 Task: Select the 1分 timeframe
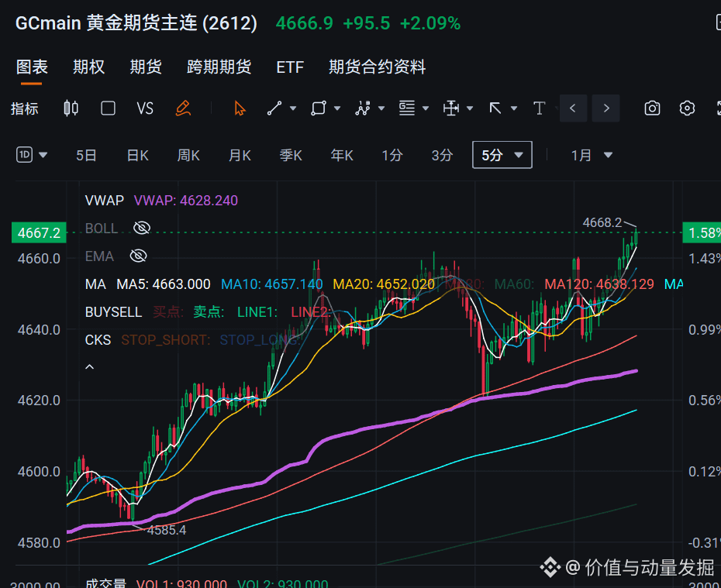pos(392,155)
